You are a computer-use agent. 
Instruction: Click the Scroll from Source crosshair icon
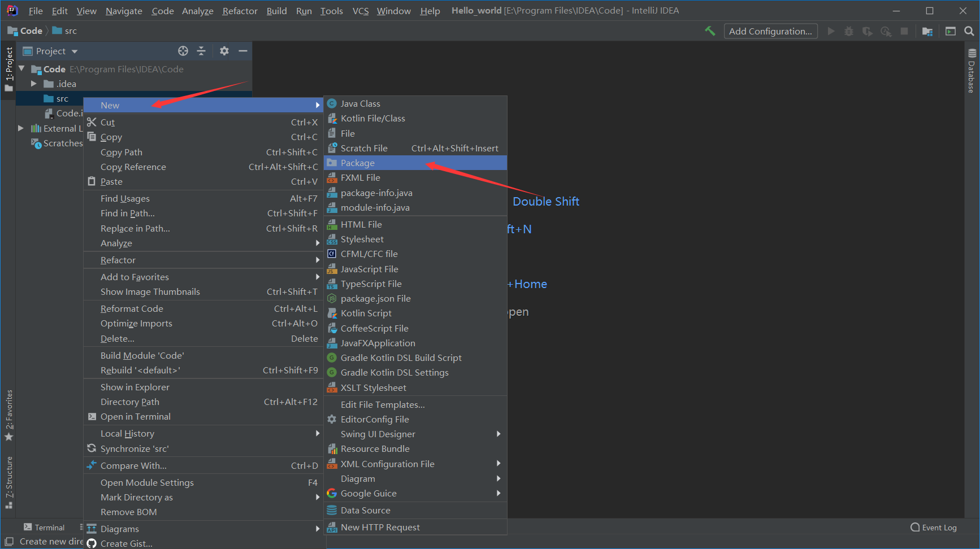tap(183, 51)
